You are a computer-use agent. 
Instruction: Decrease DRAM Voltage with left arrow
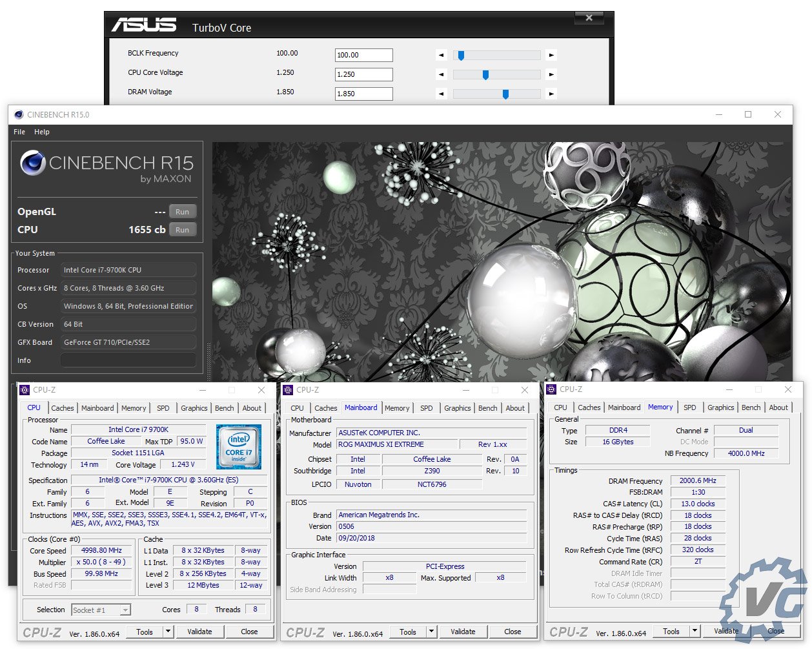(442, 94)
